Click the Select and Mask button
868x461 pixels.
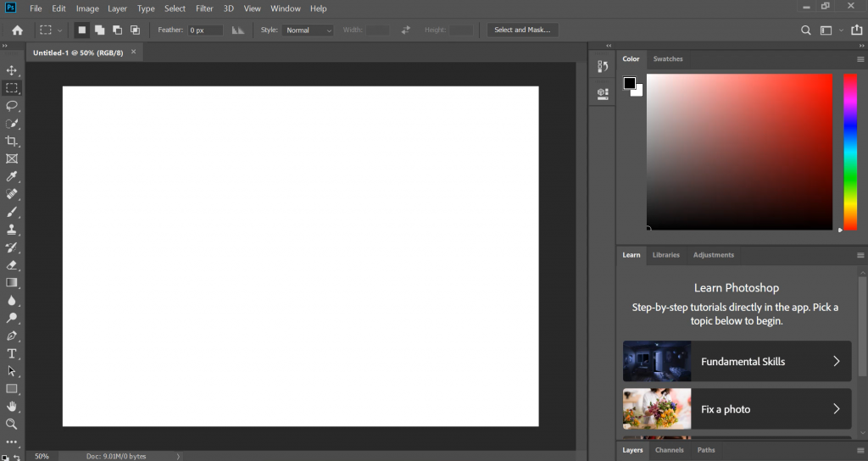click(522, 30)
